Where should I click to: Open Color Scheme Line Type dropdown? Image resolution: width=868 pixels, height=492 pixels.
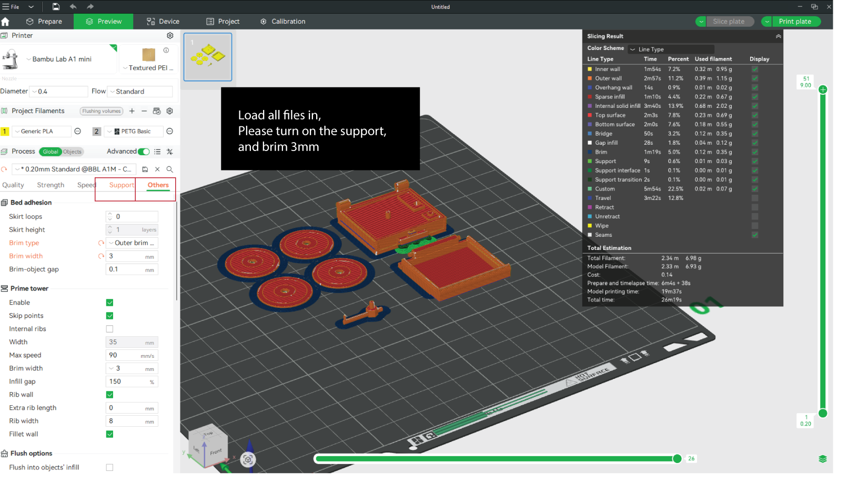[x=671, y=49]
